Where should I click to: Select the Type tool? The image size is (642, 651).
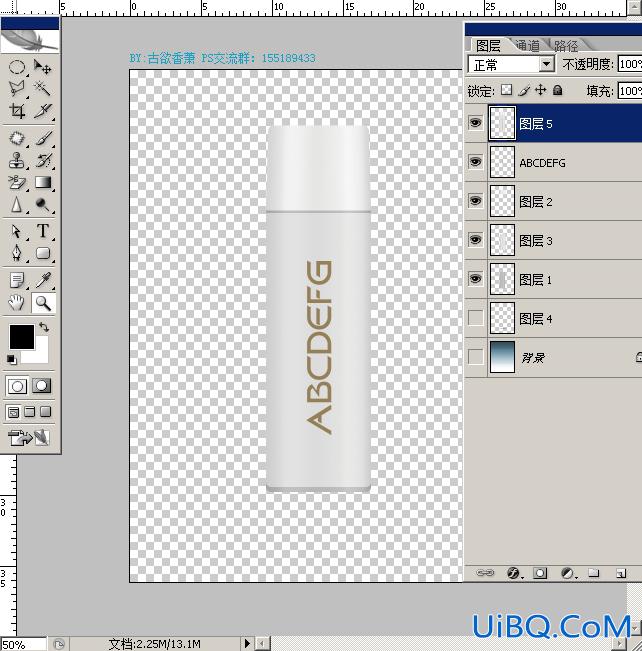point(42,231)
